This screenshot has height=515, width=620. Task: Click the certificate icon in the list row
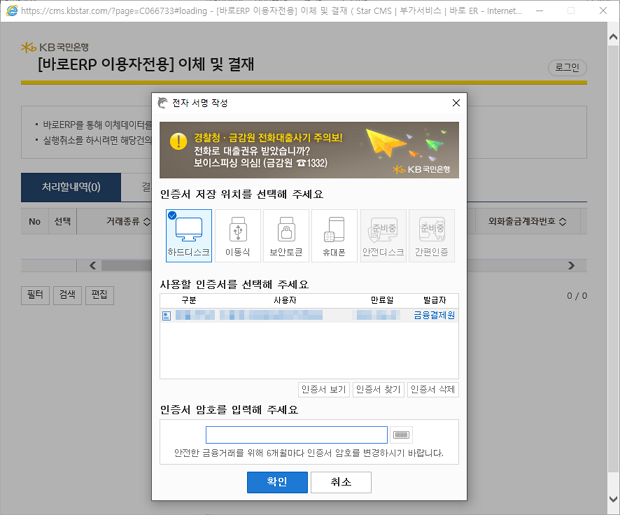tap(166, 316)
